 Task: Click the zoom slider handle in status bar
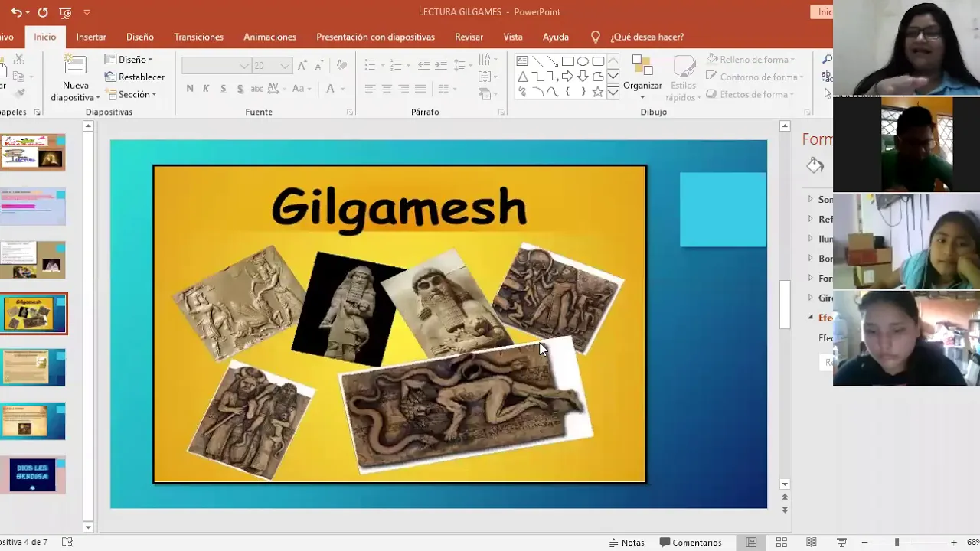click(x=897, y=542)
